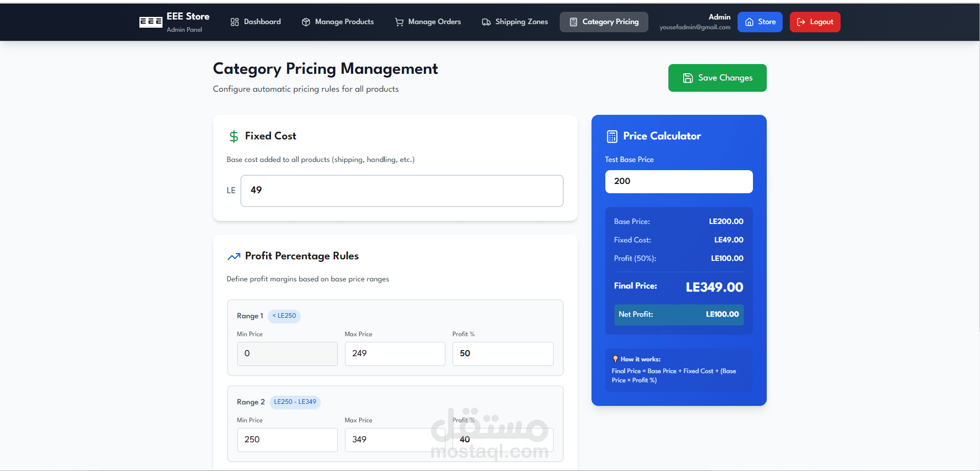Click the blue Store button
This screenshot has width=980, height=471.
pyautogui.click(x=760, y=22)
